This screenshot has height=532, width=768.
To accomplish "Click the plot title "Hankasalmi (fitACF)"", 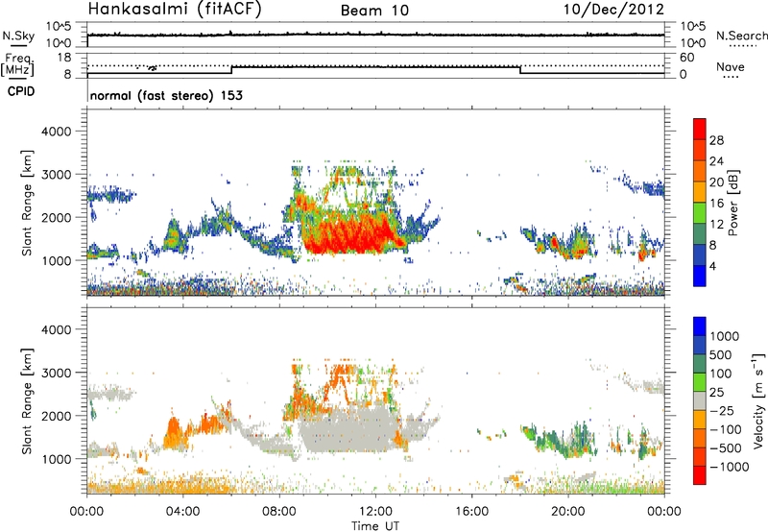I will pos(175,9).
